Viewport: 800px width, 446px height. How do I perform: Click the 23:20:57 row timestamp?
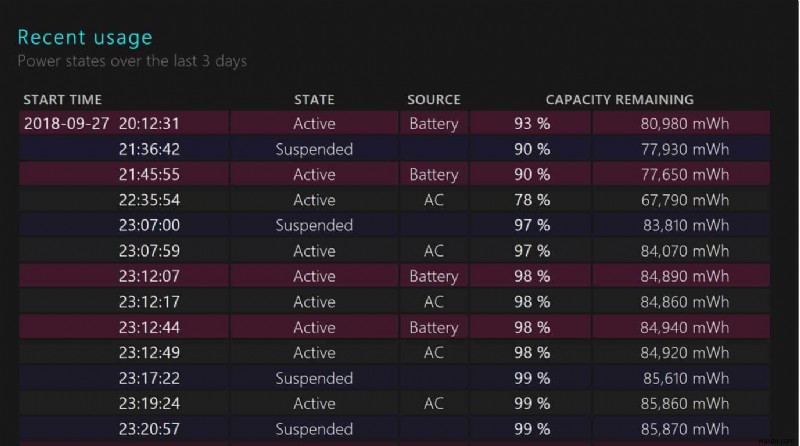149,429
